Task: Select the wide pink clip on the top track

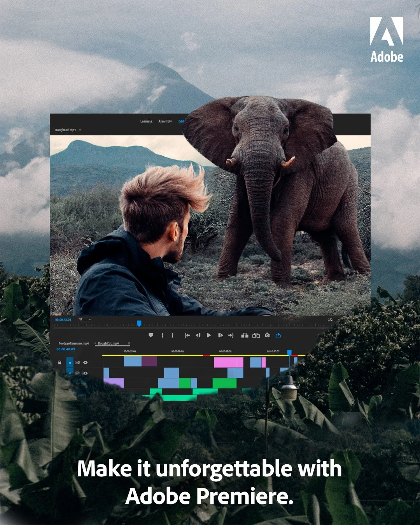Action: [225, 362]
